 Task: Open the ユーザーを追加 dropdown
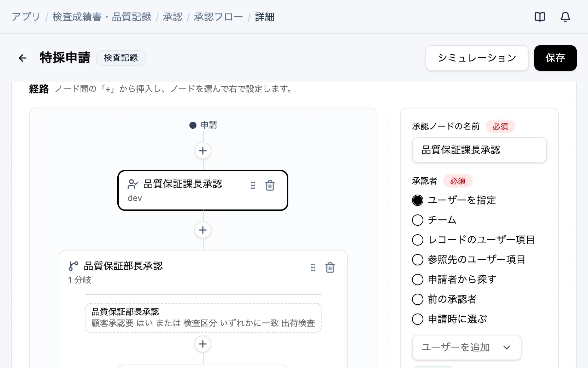click(466, 347)
